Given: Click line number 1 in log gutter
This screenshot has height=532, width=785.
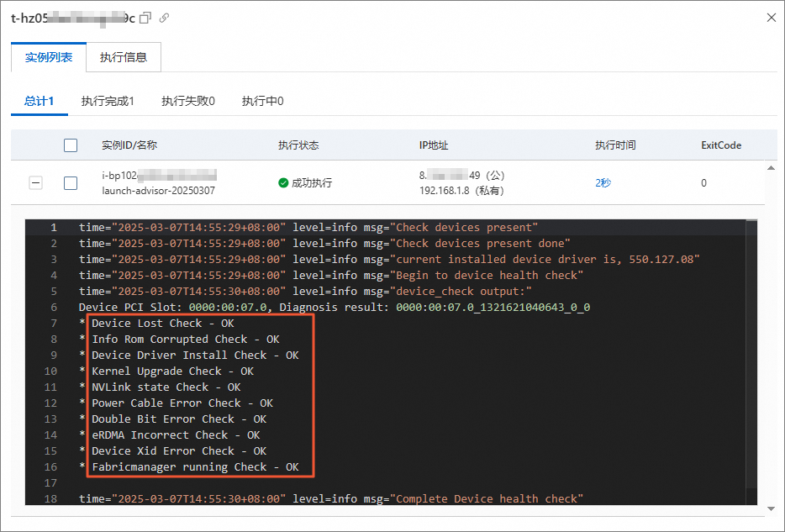Looking at the screenshot, I should [x=54, y=228].
